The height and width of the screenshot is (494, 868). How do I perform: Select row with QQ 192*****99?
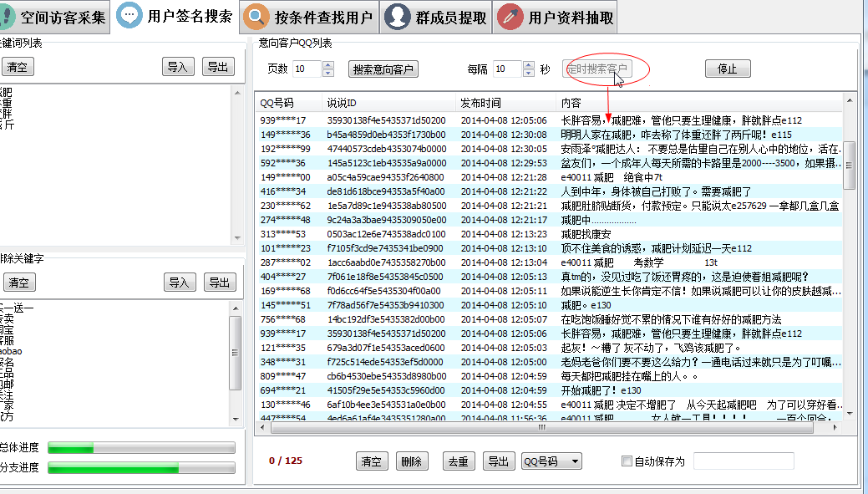(x=551, y=149)
